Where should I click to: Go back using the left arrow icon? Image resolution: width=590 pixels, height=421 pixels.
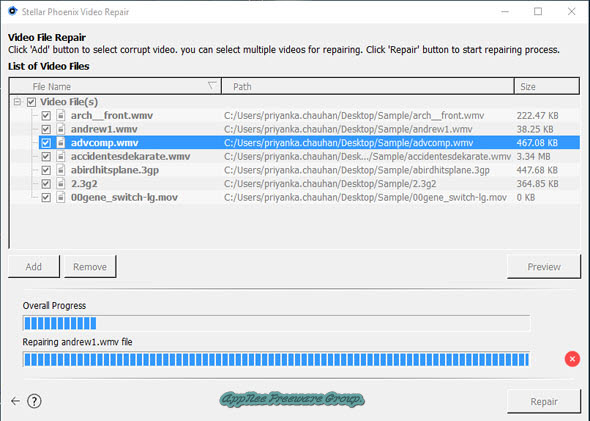tap(15, 401)
